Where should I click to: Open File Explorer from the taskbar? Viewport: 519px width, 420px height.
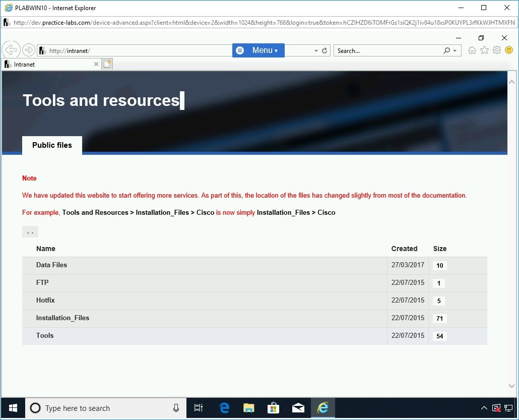(x=249, y=408)
